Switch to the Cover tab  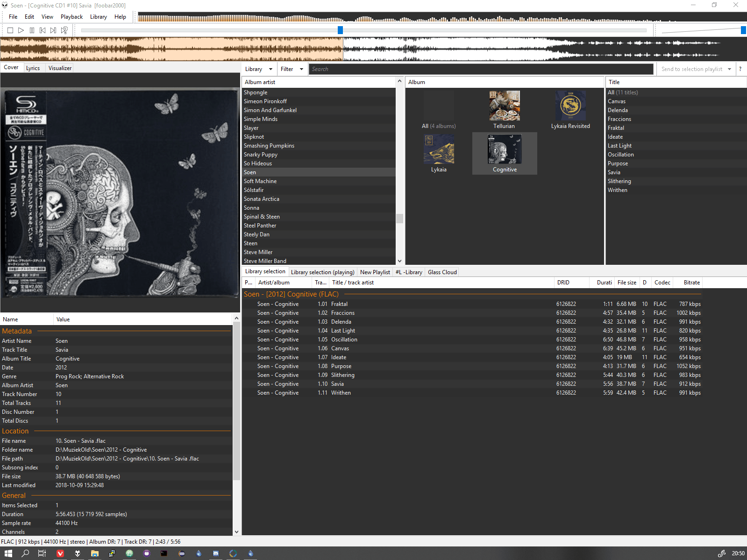11,68
